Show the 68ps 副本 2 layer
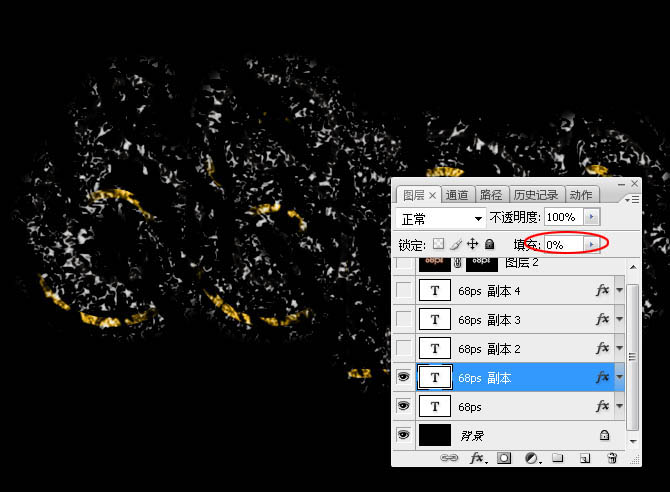Screen dimensions: 670x492 coord(403,348)
